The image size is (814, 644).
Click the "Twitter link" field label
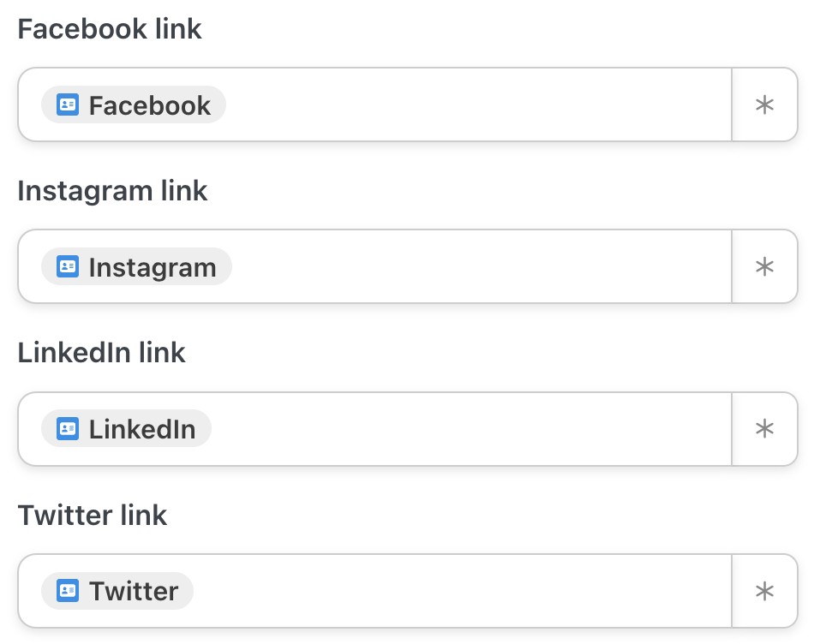pos(93,516)
